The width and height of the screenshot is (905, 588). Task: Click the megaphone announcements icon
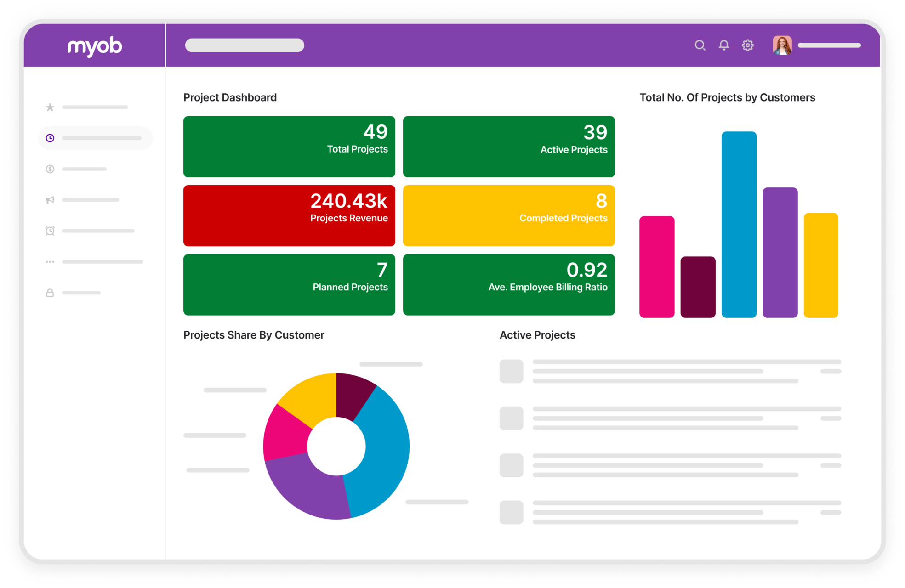pos(50,199)
